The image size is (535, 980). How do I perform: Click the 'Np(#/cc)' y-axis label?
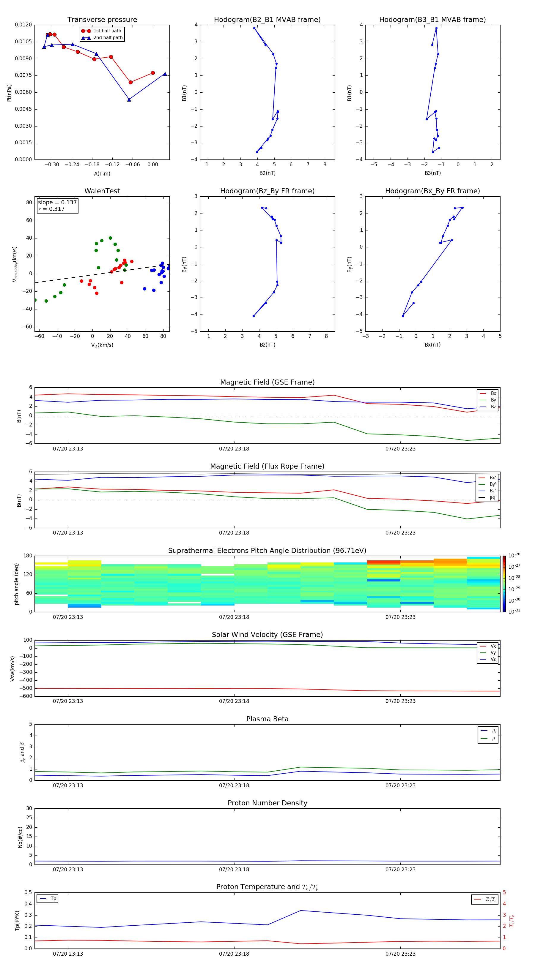[x=21, y=837]
